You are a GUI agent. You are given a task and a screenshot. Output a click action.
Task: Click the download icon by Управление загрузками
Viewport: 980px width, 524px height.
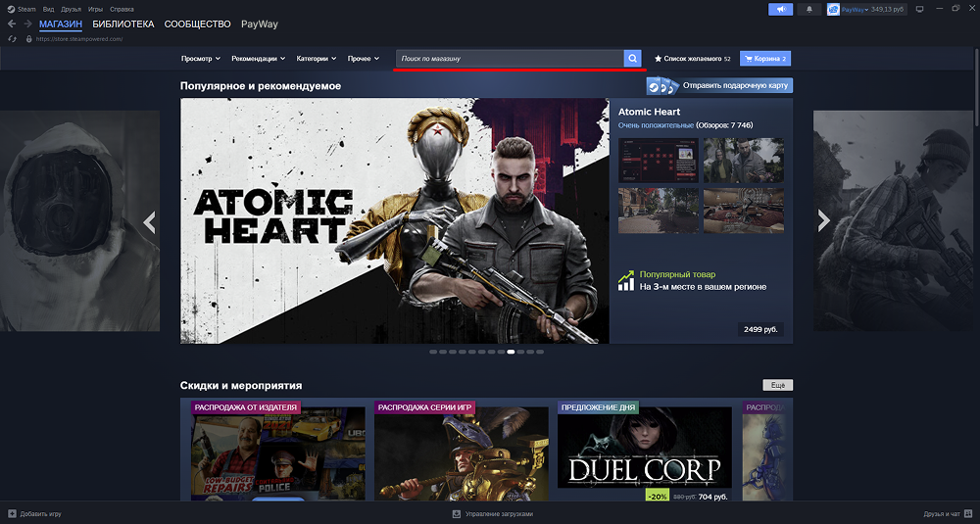pyautogui.click(x=457, y=514)
